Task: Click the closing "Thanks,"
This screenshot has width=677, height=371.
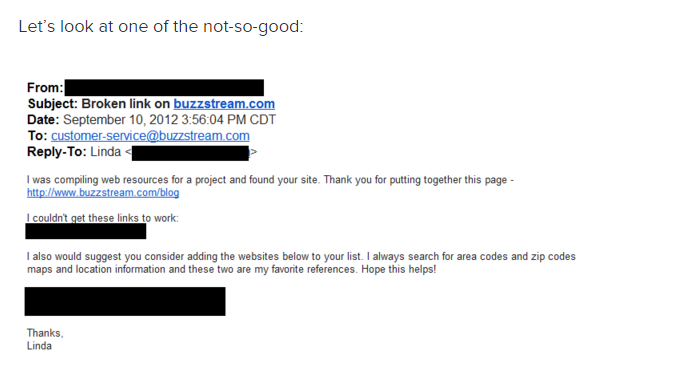Action: [45, 333]
